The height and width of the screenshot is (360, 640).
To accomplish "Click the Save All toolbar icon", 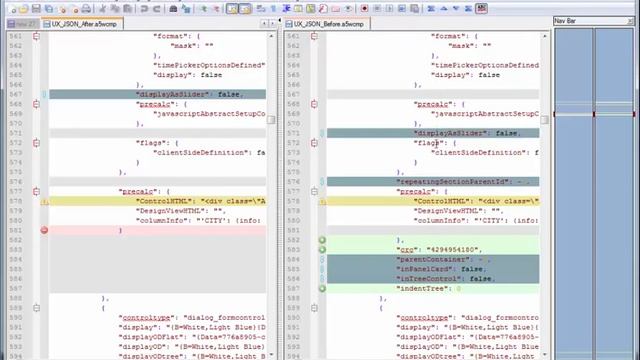I will pos(49,9).
